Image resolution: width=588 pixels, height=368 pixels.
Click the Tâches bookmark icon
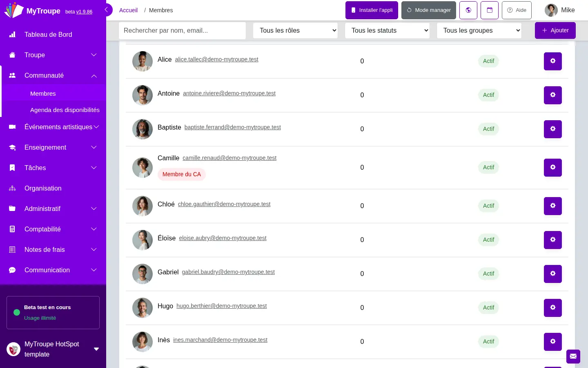click(12, 168)
